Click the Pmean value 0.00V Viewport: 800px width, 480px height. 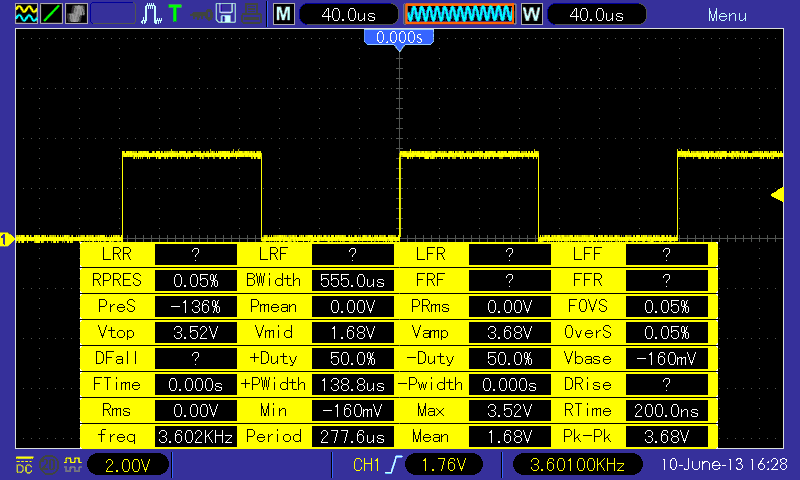pos(353,307)
